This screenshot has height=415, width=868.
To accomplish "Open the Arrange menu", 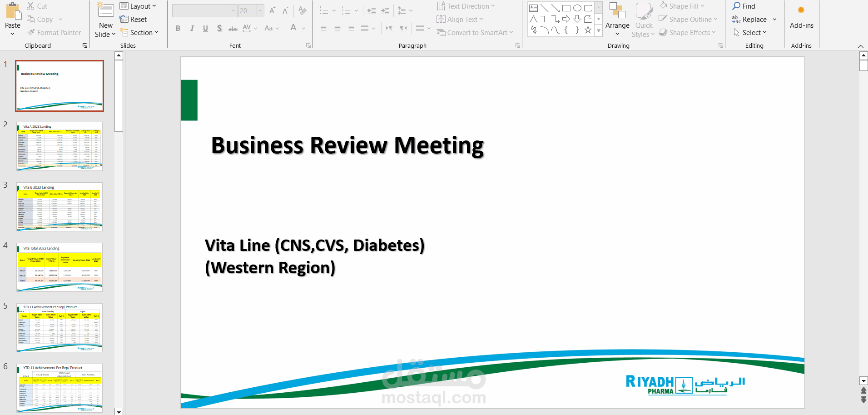I will coord(617,19).
